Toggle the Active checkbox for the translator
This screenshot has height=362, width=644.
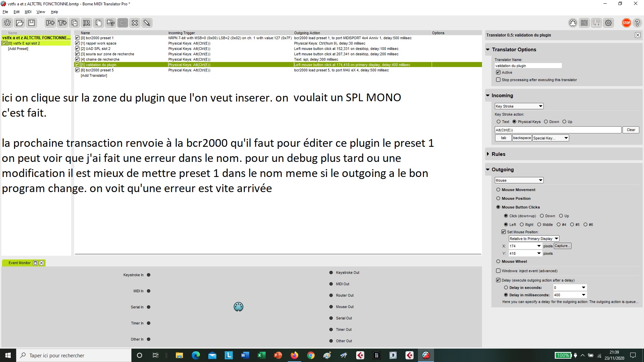498,72
